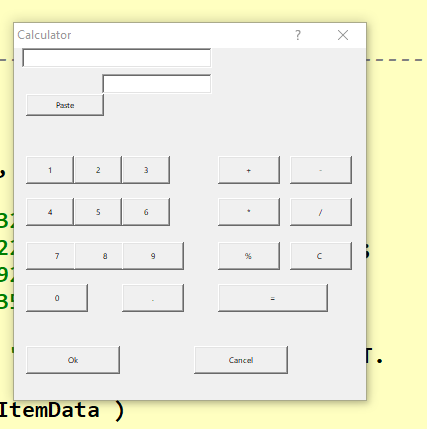This screenshot has width=427, height=429.
Task: Click the percent button
Action: [249, 256]
